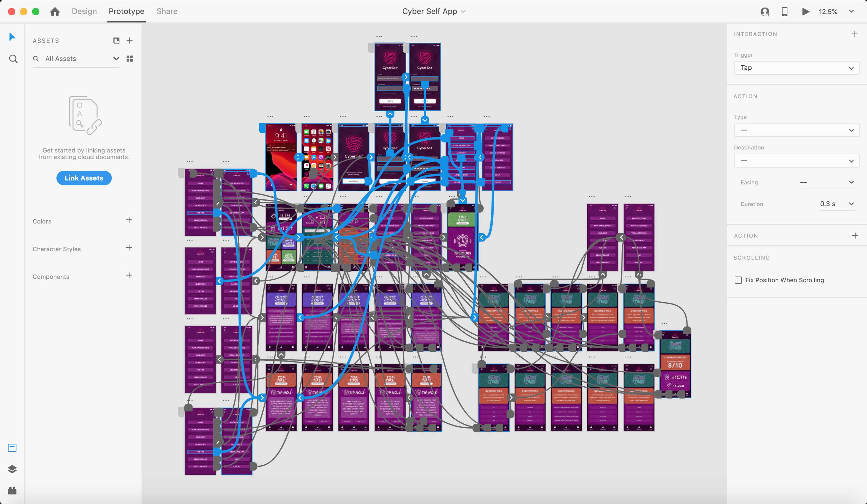Open the action Type dropdown
The height and width of the screenshot is (504, 867).
pos(796,130)
